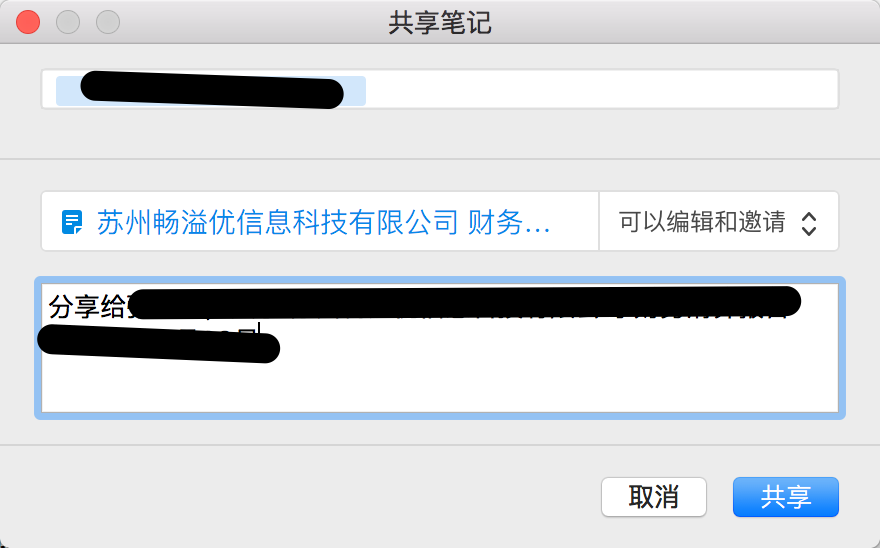
Task: Close the 共享笔记 dialog with red button
Action: 28,22
